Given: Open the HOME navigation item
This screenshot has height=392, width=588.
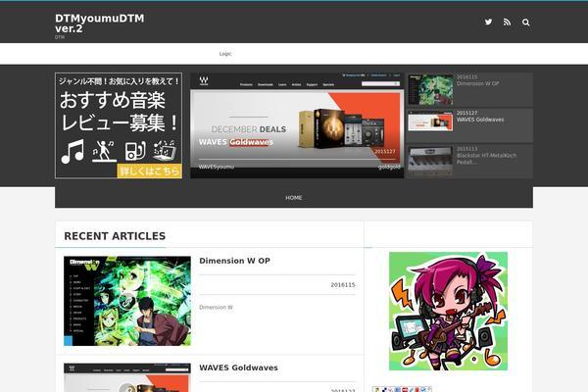Looking at the screenshot, I should point(294,198).
